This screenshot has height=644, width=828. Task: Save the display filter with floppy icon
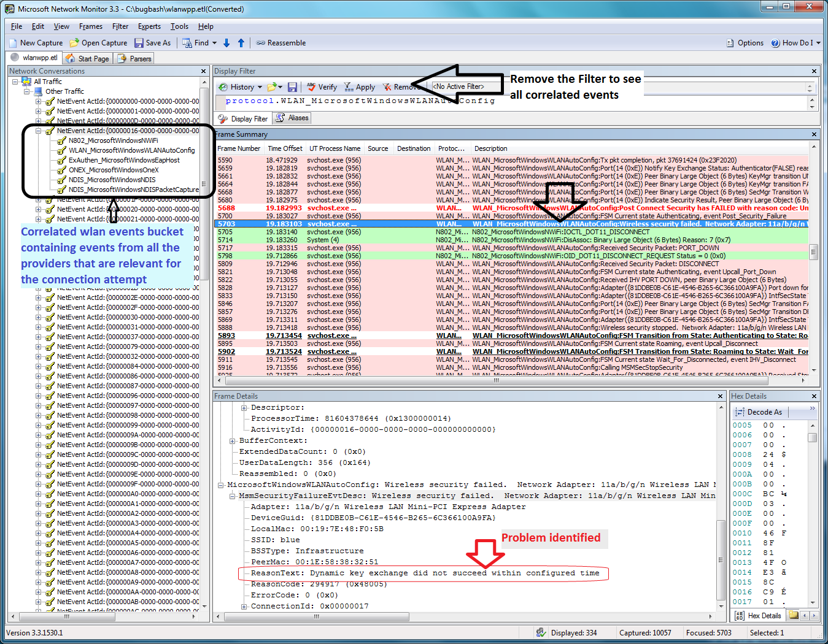pyautogui.click(x=293, y=87)
